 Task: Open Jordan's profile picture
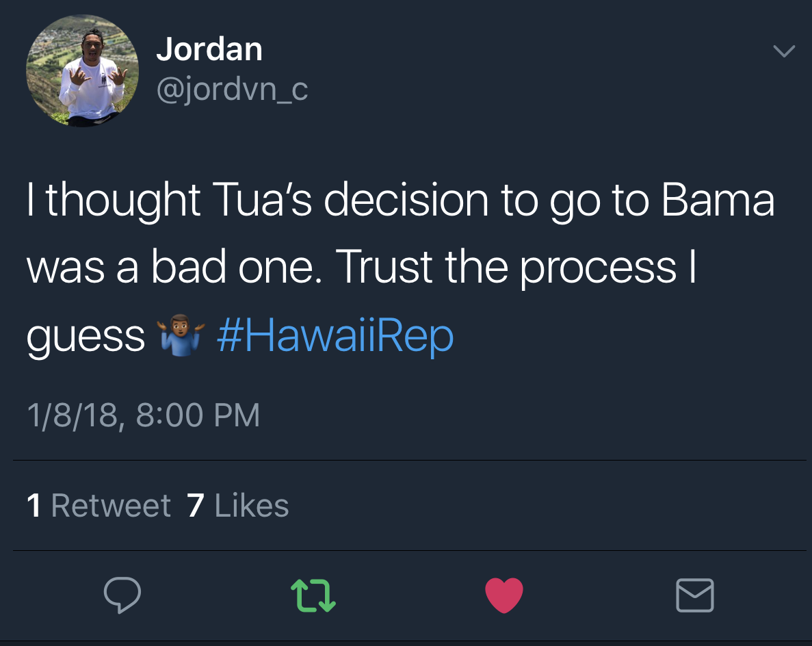coord(82,70)
